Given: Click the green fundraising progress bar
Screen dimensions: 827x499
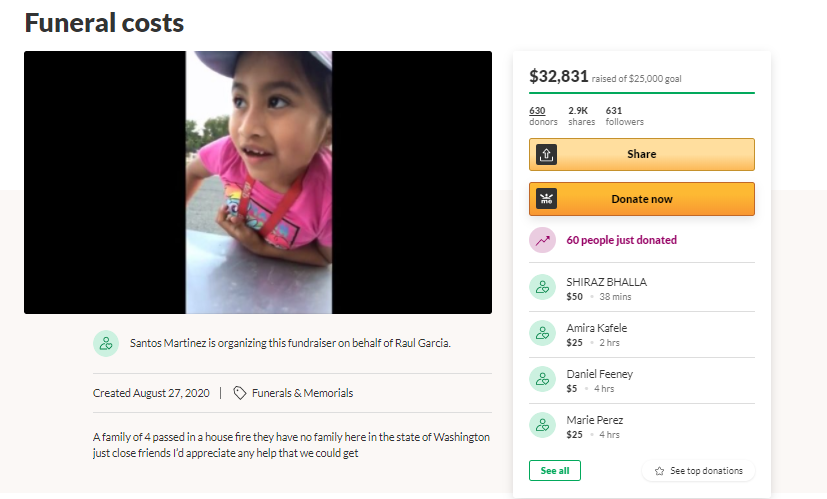Looking at the screenshot, I should coord(641,93).
